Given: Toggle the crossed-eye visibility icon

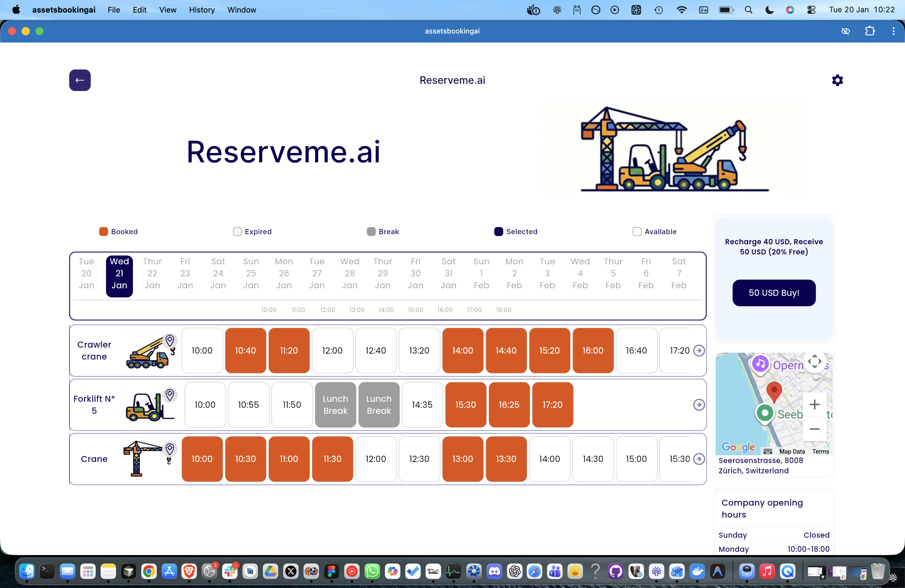Looking at the screenshot, I should coord(845,31).
